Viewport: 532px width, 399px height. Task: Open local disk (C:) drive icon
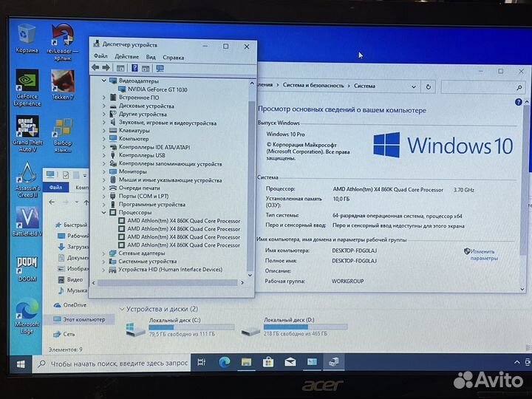pos(135,329)
